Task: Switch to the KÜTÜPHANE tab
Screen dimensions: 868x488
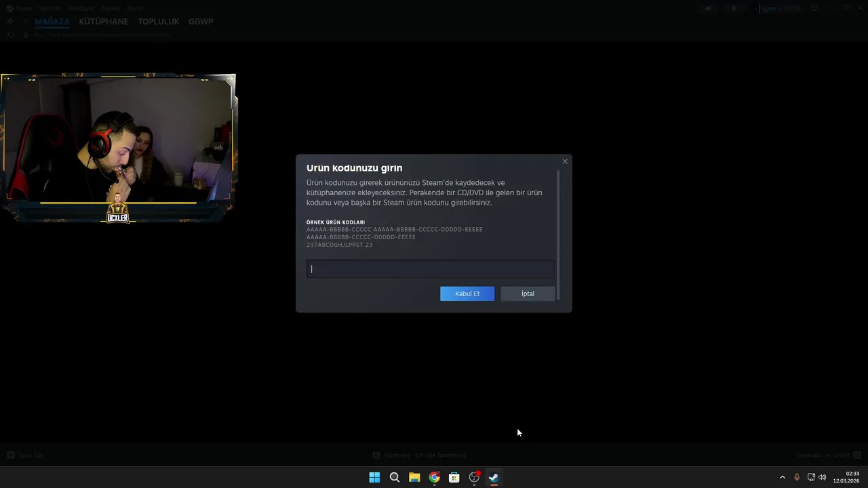Action: 104,22
